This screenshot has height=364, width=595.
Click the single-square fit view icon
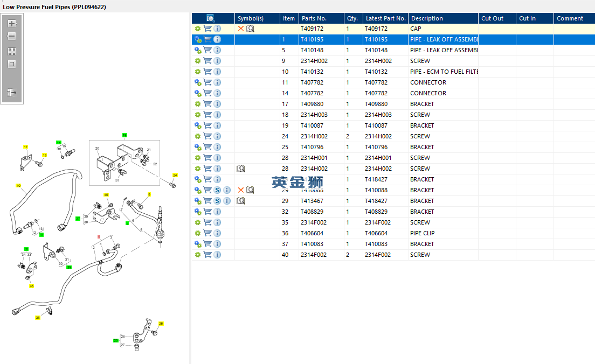point(12,64)
